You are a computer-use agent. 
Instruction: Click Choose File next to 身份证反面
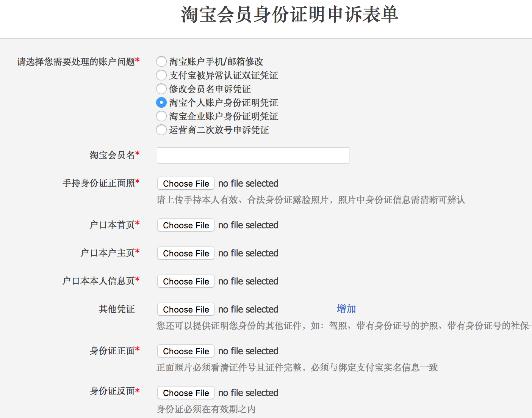[x=185, y=393]
